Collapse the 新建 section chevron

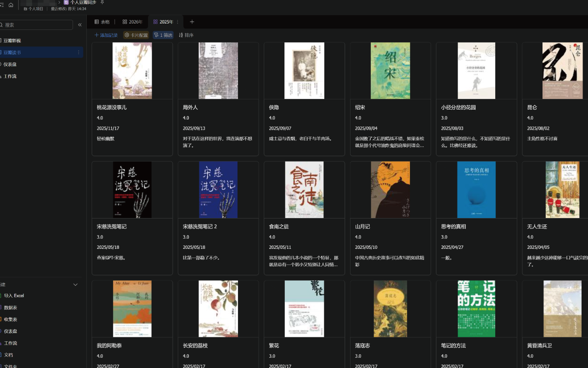click(x=76, y=285)
